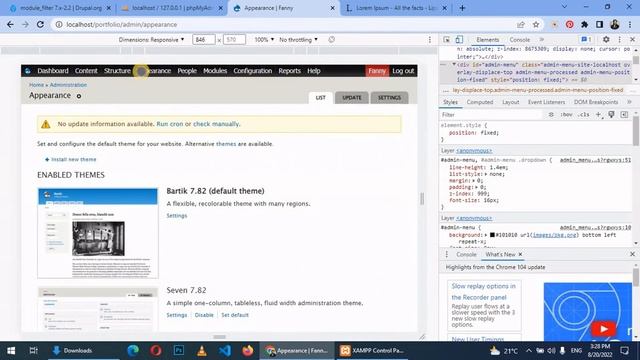Viewport: 640px width, 360px height.
Task: Open Chrome three-dot menu
Action: (631, 24)
